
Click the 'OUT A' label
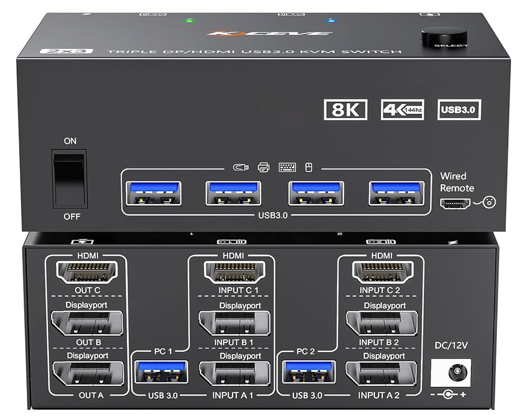click(x=91, y=395)
